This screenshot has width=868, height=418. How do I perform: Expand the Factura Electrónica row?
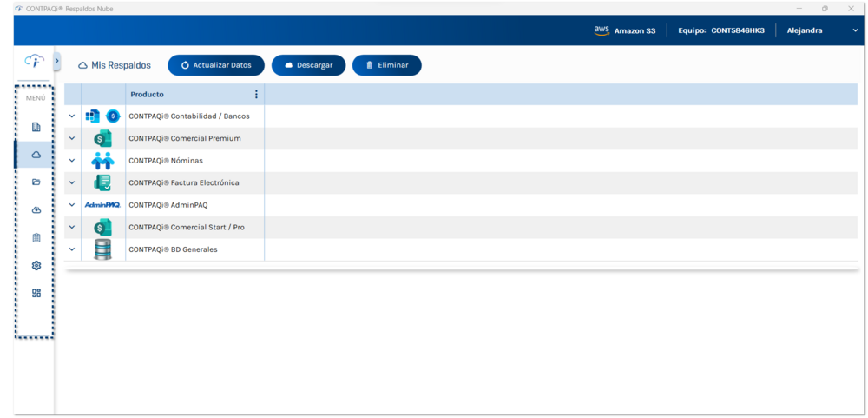coord(72,183)
